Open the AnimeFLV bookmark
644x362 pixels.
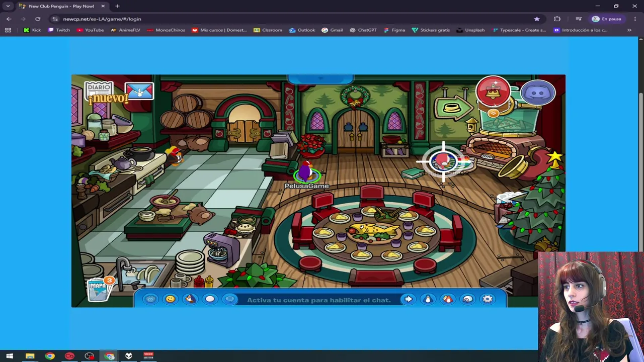point(125,30)
